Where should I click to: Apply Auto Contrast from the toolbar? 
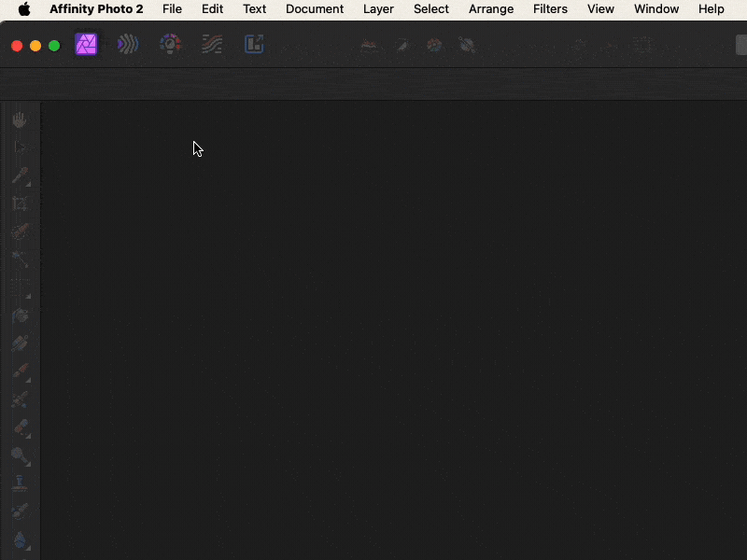click(x=402, y=46)
